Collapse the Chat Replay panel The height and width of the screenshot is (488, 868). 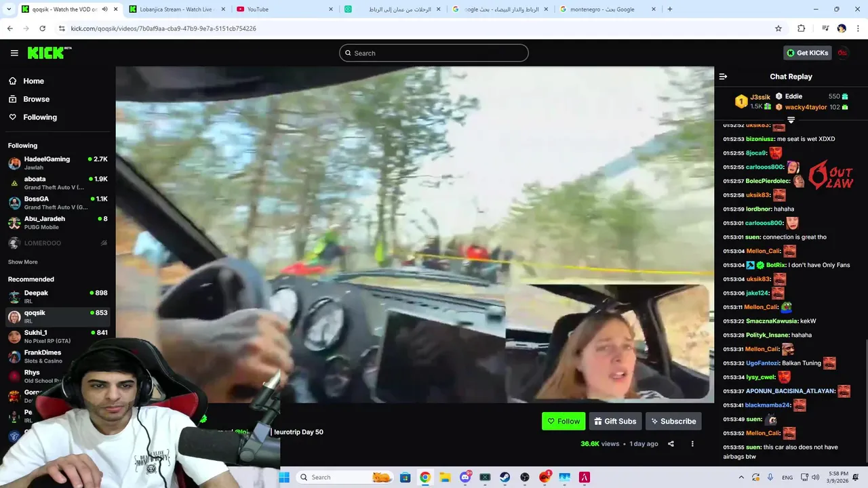pyautogui.click(x=723, y=77)
